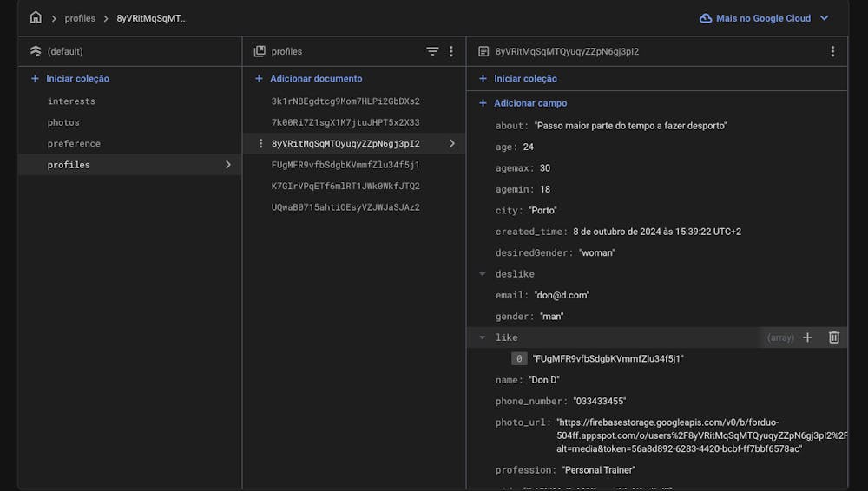Open profiles collection three-dot menu
The image size is (868, 491).
coord(450,51)
